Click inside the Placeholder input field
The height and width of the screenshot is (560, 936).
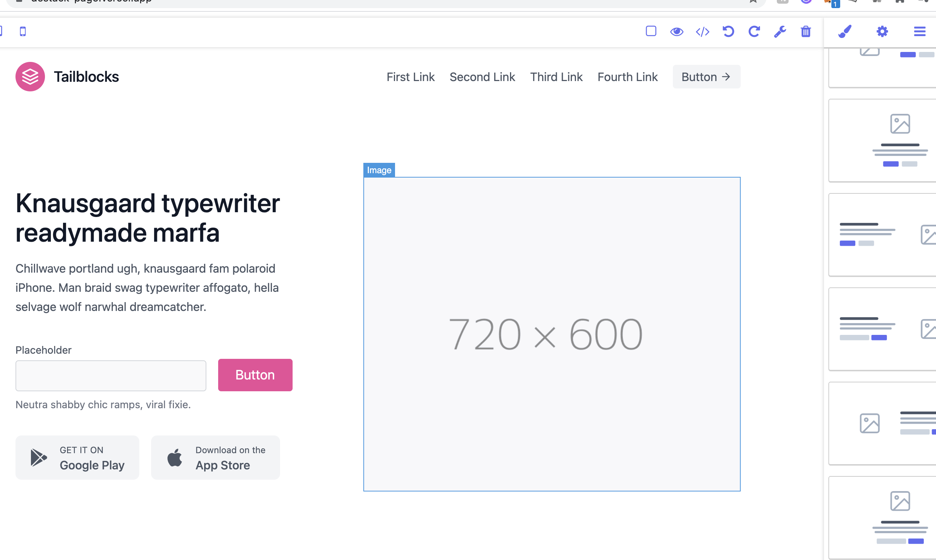pos(111,375)
